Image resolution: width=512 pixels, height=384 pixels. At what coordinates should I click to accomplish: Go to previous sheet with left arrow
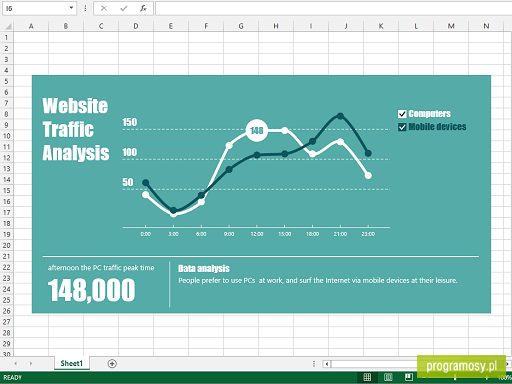click(x=16, y=363)
